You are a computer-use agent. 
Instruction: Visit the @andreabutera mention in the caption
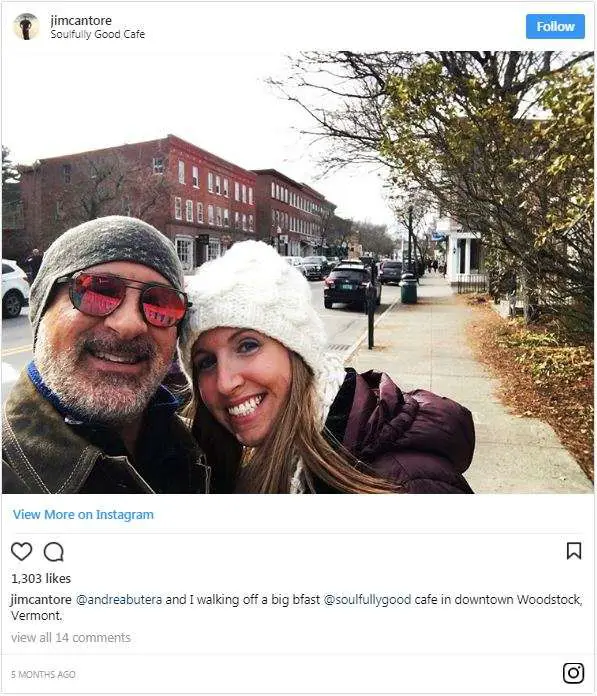click(119, 600)
